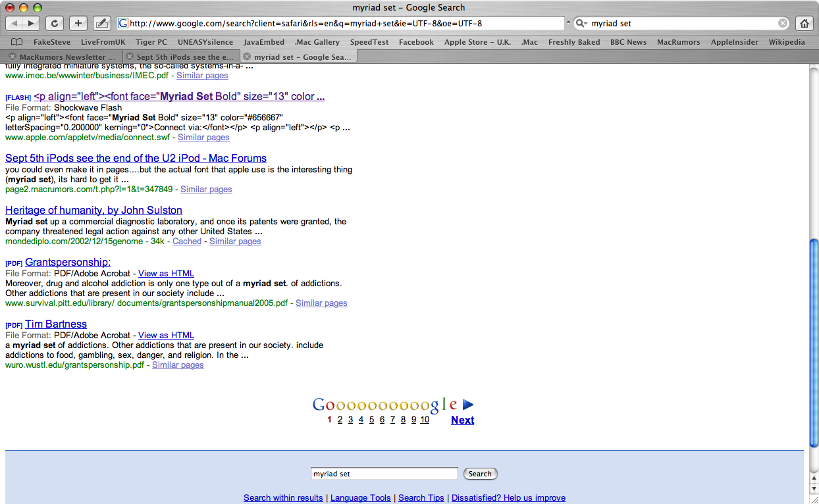The width and height of the screenshot is (819, 504).
Task: Open Search within results link
Action: tap(283, 497)
